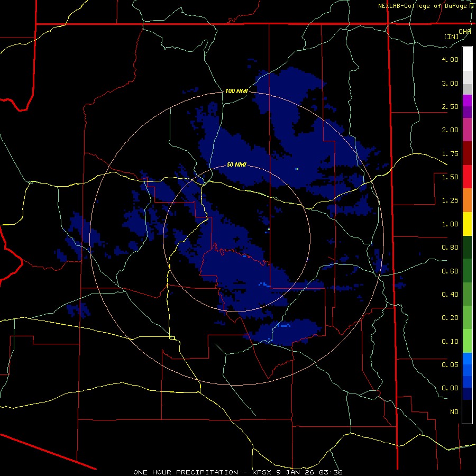
Task: Select the 1.00 legend label
Action: click(450, 224)
